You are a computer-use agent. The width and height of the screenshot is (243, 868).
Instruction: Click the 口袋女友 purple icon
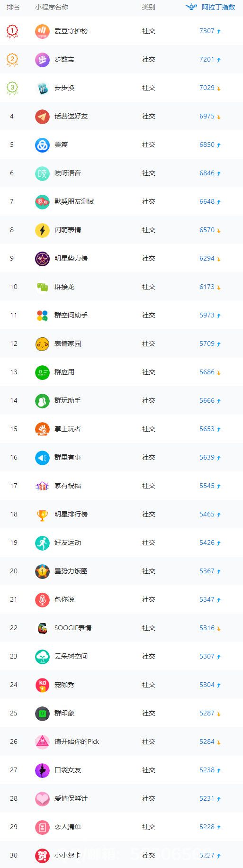(x=42, y=770)
